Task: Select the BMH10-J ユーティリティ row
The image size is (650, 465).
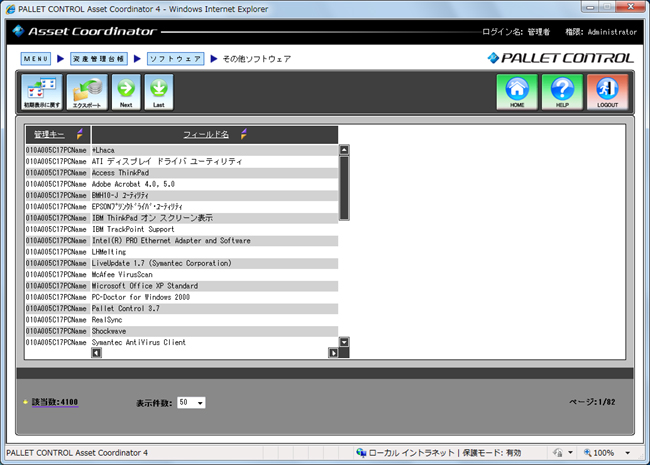Action: pos(182,195)
